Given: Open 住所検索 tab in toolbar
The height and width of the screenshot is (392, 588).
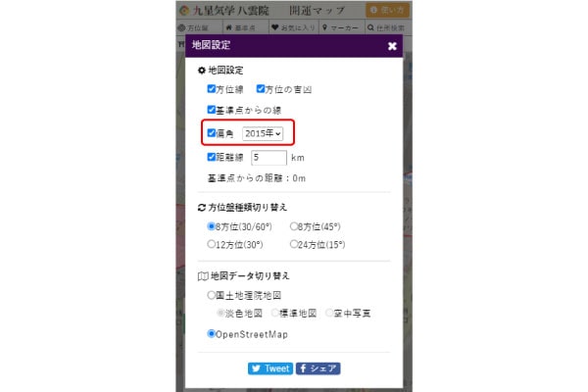Looking at the screenshot, I should [x=387, y=27].
